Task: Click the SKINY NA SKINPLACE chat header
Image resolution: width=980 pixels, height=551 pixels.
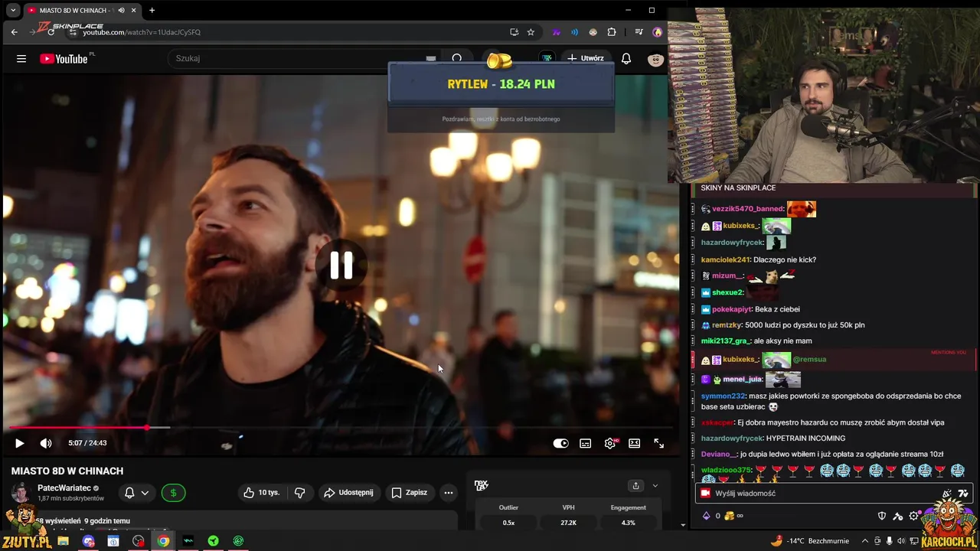Action: click(738, 187)
